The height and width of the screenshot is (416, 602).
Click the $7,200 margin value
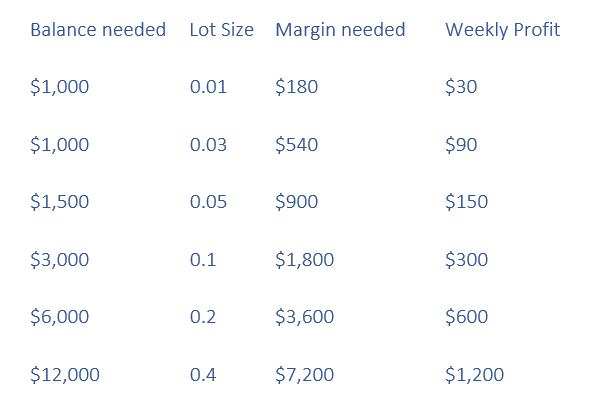(x=304, y=375)
